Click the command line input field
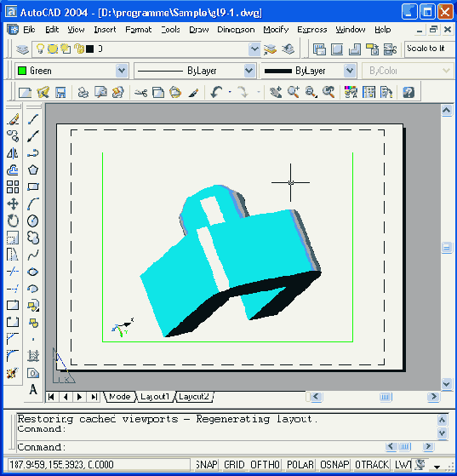457x476 pixels. tap(200, 447)
